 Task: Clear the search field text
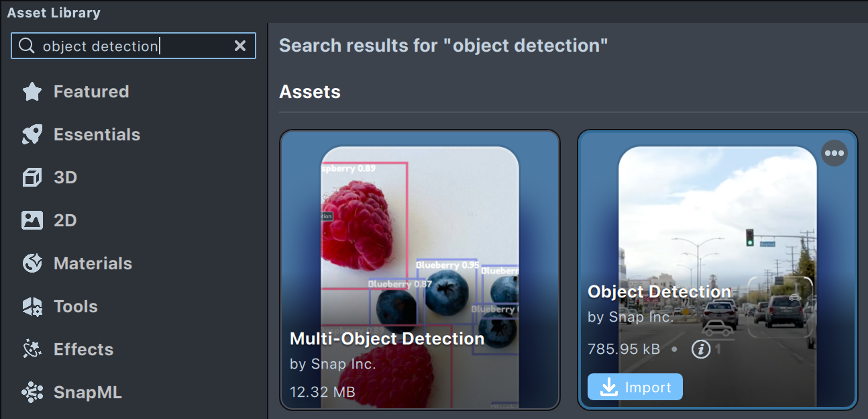239,46
